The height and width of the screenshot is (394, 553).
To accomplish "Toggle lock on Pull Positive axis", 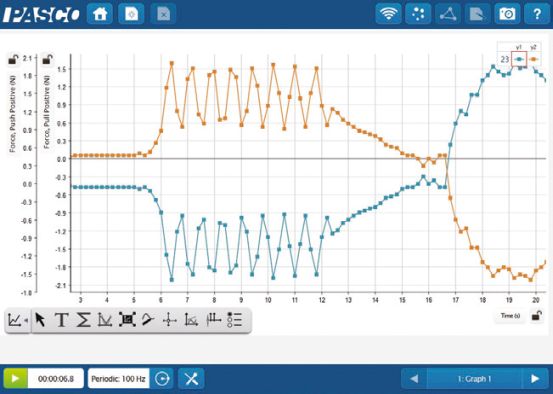I will [x=47, y=59].
